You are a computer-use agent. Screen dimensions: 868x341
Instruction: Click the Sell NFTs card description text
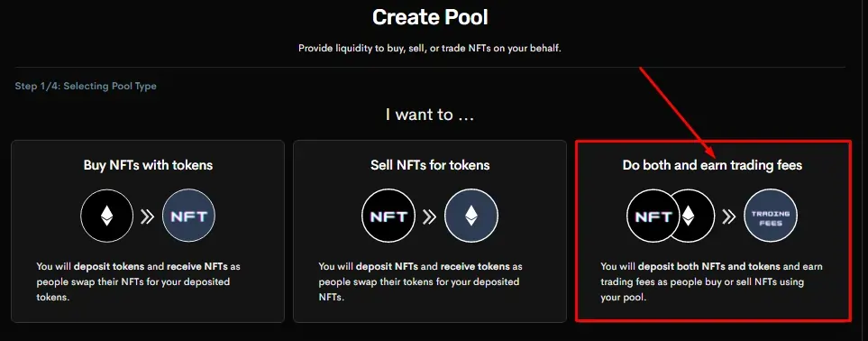[x=420, y=281]
